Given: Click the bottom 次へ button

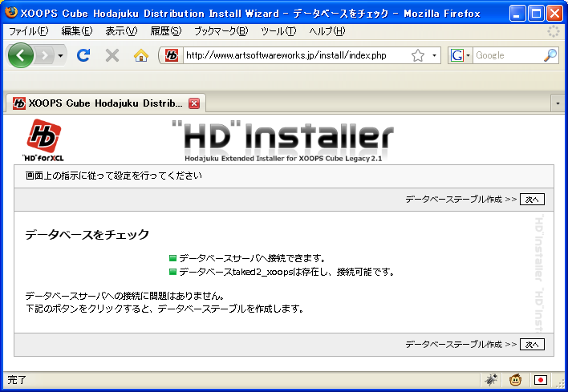Looking at the screenshot, I should (x=532, y=344).
